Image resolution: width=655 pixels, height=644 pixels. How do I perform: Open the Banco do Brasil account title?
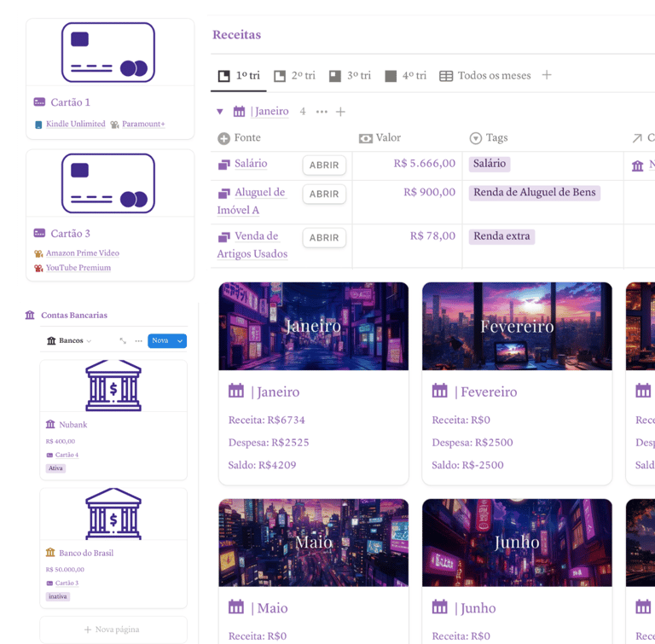(86, 553)
